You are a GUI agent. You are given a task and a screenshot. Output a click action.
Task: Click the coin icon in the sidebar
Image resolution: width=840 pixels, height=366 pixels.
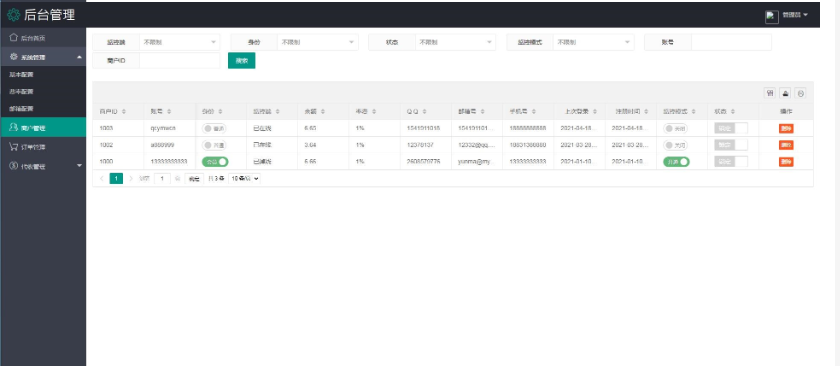(x=13, y=166)
